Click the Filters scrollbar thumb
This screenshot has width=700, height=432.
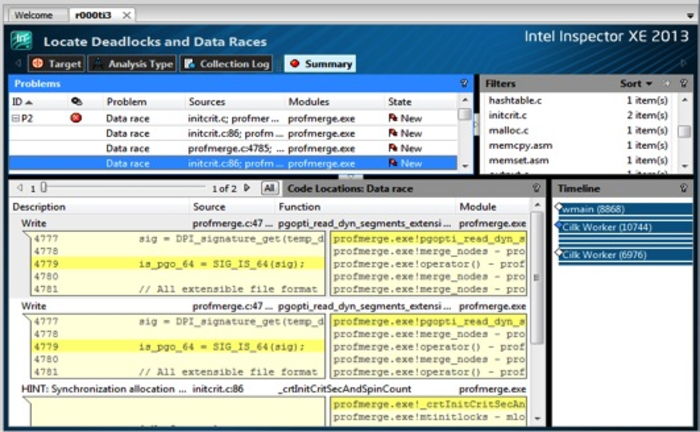(x=684, y=131)
